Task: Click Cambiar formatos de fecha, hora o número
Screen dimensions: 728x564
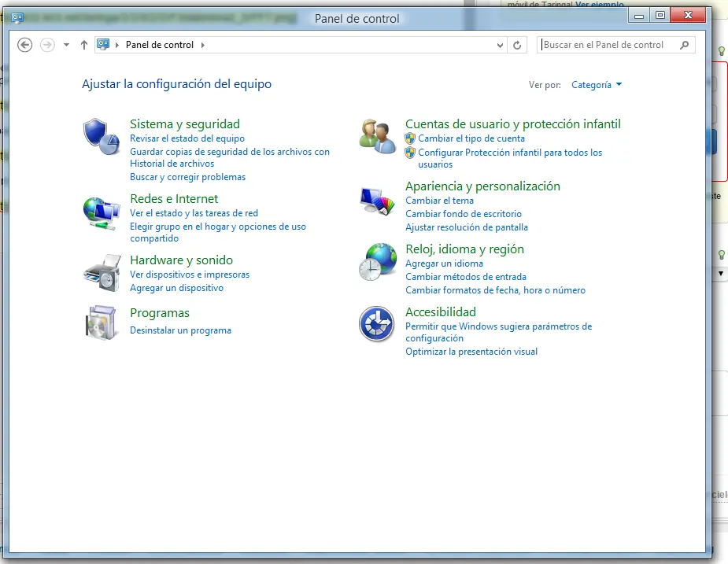Action: tap(495, 290)
